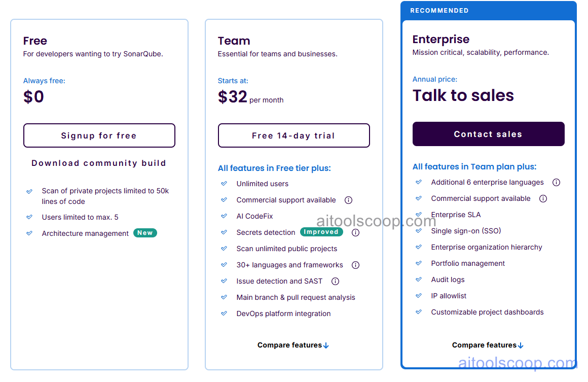Click checkmark icon next to Enterprise SLA
588x382 pixels.
pos(419,215)
